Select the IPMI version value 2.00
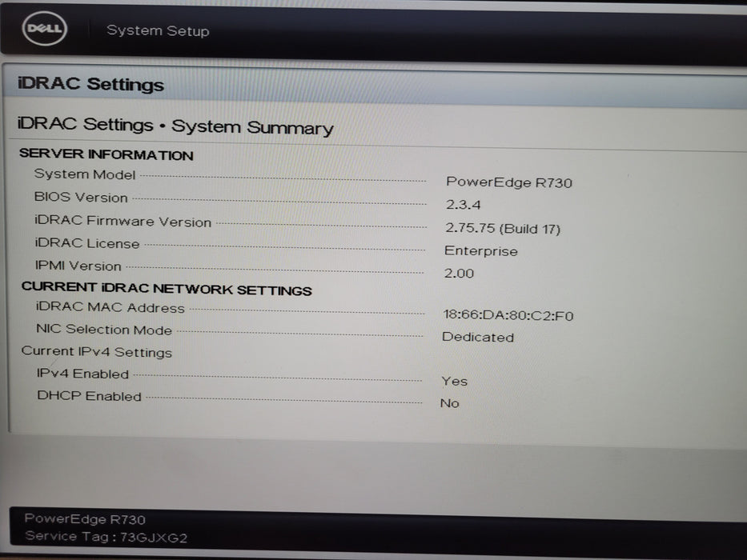 (x=459, y=274)
